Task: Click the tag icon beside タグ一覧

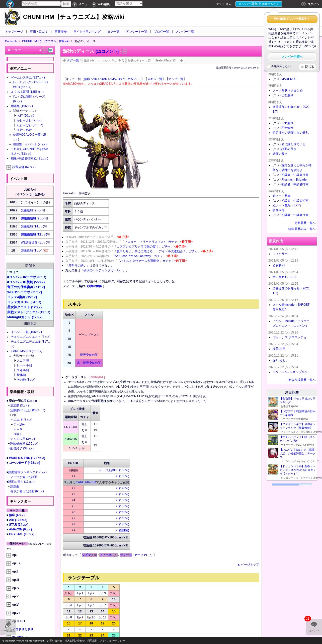Action: (64, 60)
